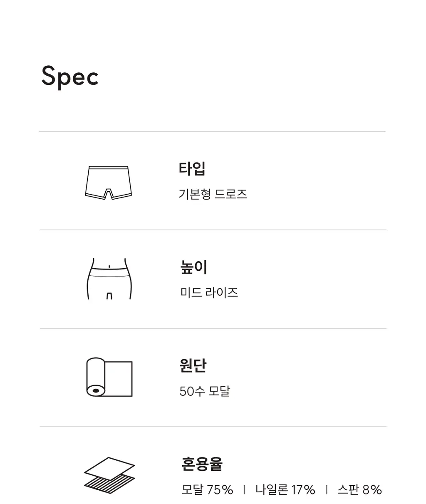The image size is (426, 504).
Task: Click the 미드 라이즈 text
Action: (209, 293)
